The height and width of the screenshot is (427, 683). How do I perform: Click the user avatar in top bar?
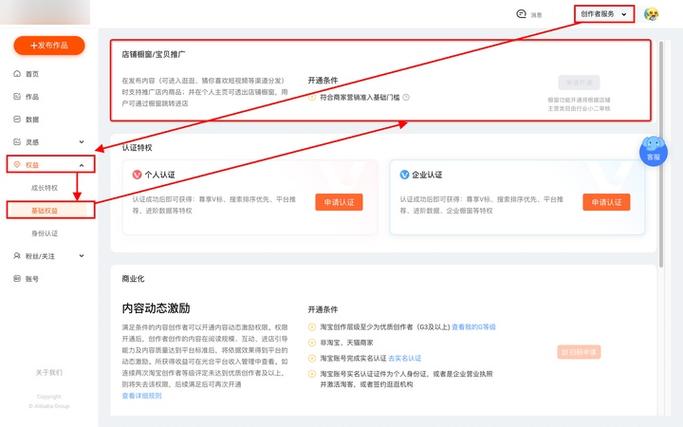[652, 14]
